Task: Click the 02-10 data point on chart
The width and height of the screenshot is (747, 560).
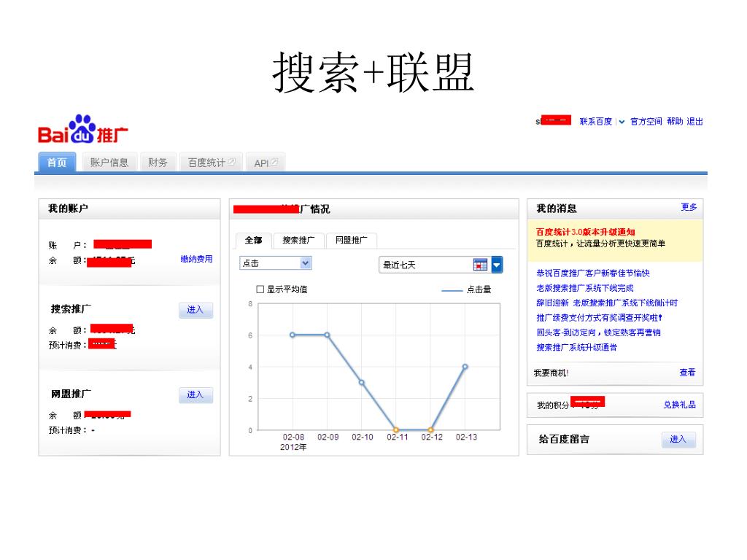Action: click(x=362, y=382)
